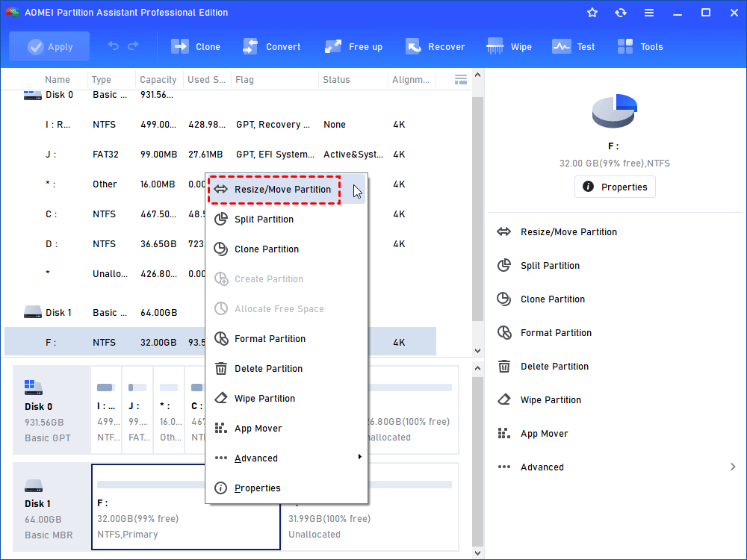This screenshot has width=747, height=560.
Task: Click Format Partition in right panel
Action: (x=556, y=333)
